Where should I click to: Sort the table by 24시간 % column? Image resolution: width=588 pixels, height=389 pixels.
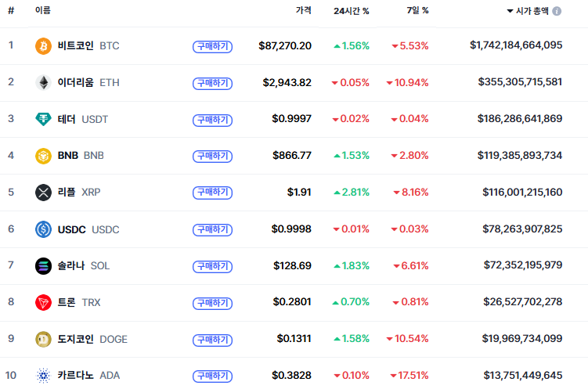pyautogui.click(x=351, y=11)
